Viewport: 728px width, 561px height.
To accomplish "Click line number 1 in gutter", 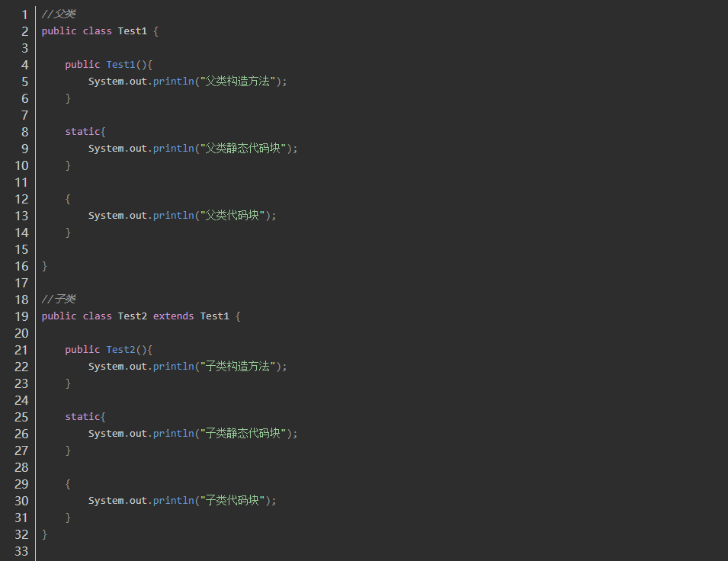I will pos(24,14).
